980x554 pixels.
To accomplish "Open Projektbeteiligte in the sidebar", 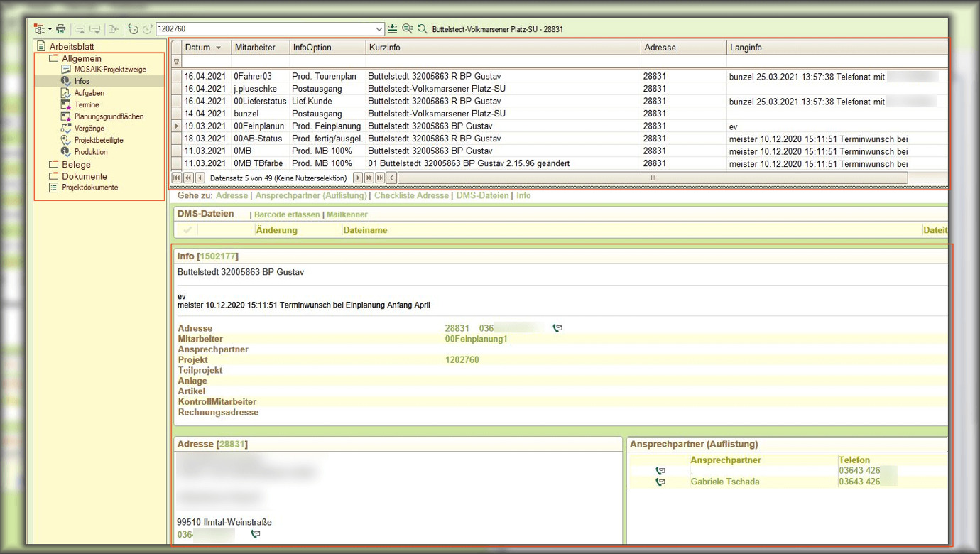I will tap(98, 141).
